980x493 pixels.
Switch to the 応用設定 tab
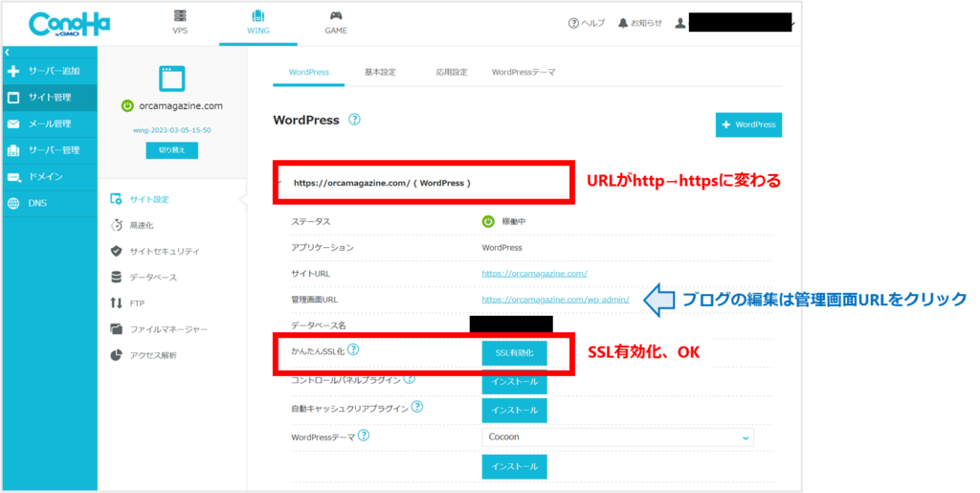452,73
